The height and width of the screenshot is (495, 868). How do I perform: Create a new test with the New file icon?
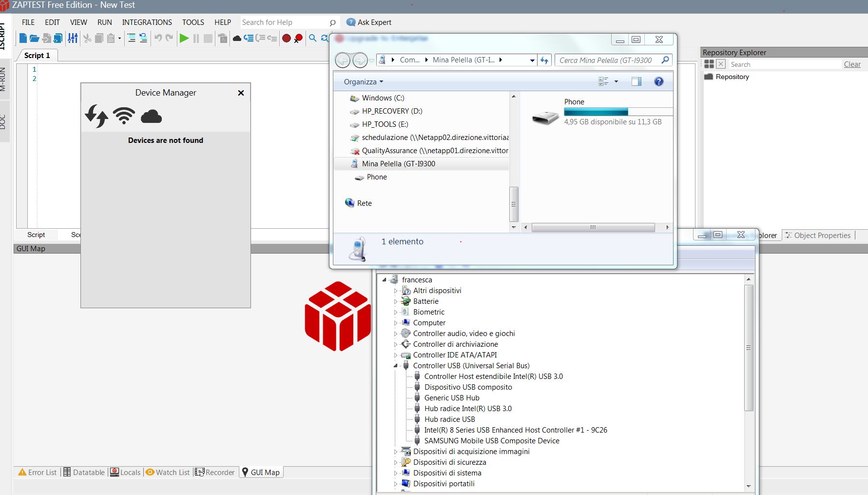click(22, 38)
